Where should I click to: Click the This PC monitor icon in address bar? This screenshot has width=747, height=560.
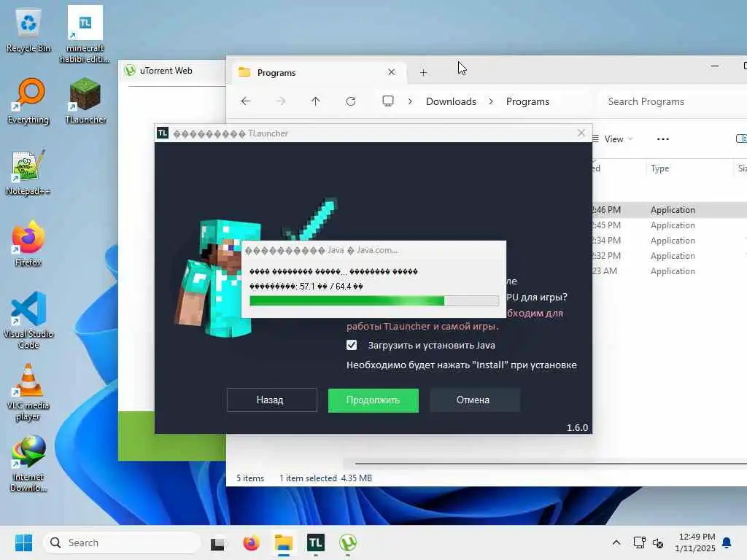[388, 101]
